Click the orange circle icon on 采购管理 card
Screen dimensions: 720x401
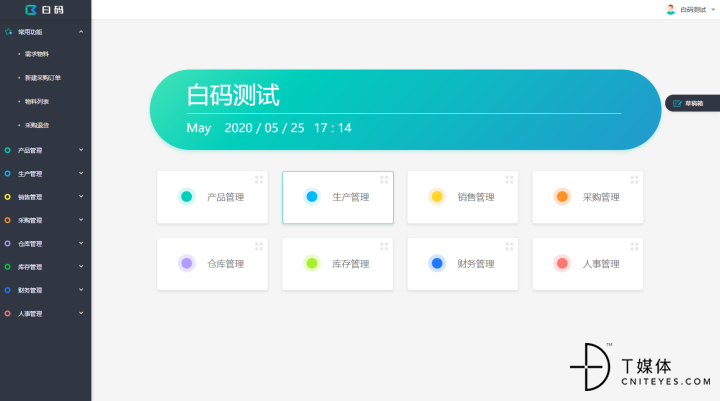(x=562, y=197)
